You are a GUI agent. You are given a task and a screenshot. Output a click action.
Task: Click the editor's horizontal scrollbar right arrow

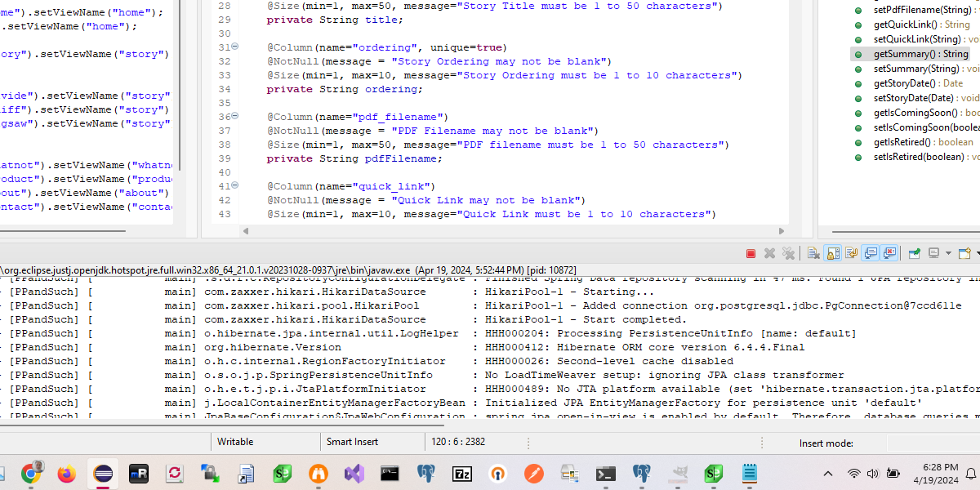tap(782, 231)
